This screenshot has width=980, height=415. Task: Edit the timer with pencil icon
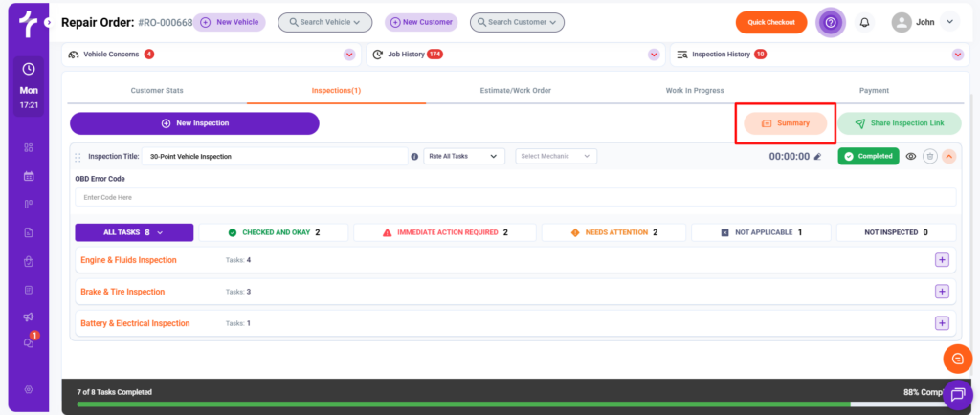(817, 157)
